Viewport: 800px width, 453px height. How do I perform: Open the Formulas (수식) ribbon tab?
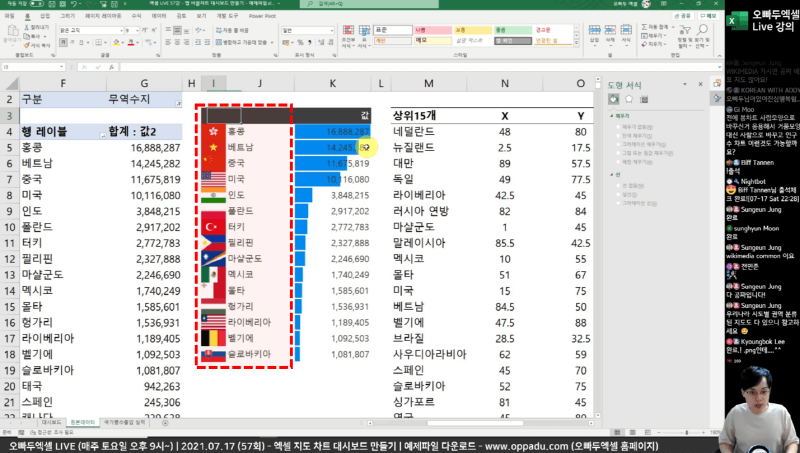136,16
